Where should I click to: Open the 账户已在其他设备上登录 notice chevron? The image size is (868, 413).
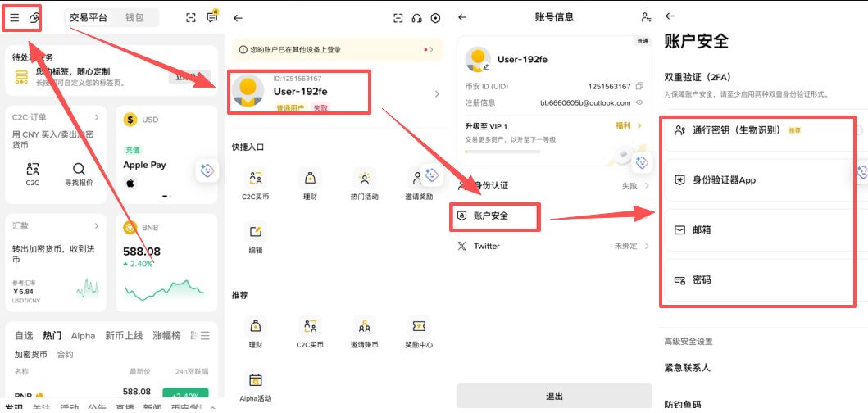click(x=432, y=50)
